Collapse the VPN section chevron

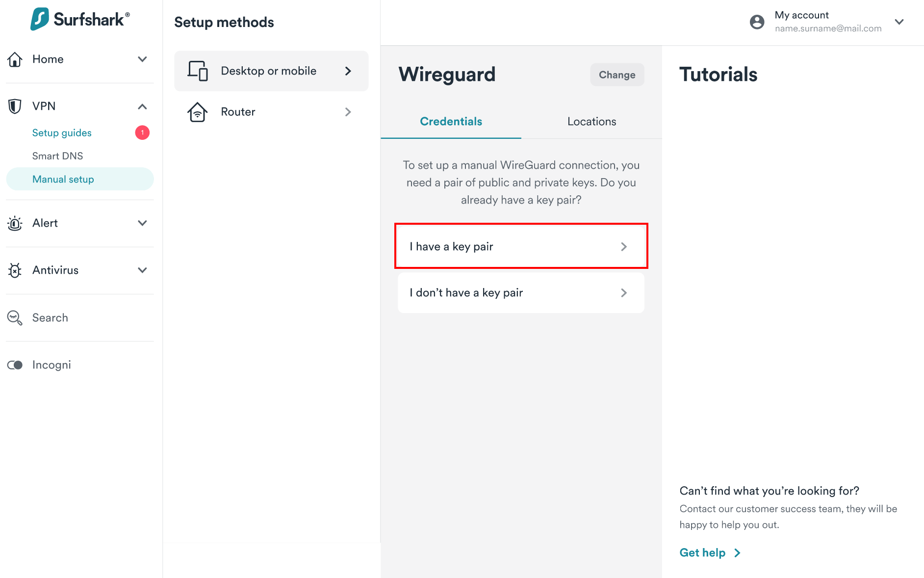[x=142, y=106]
